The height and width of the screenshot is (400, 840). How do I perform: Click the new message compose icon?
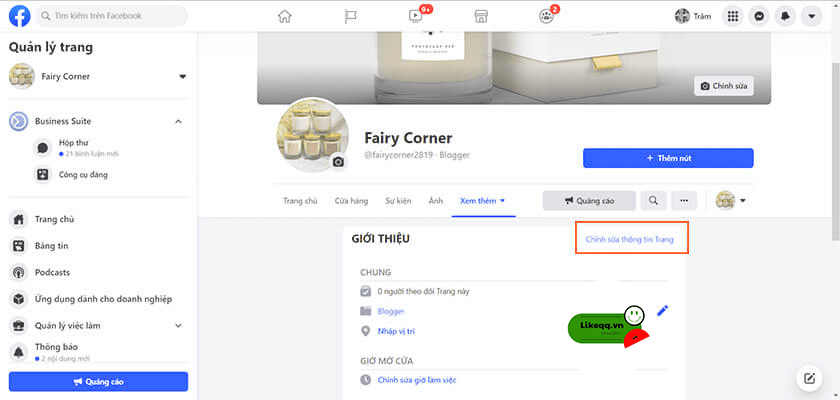click(809, 379)
